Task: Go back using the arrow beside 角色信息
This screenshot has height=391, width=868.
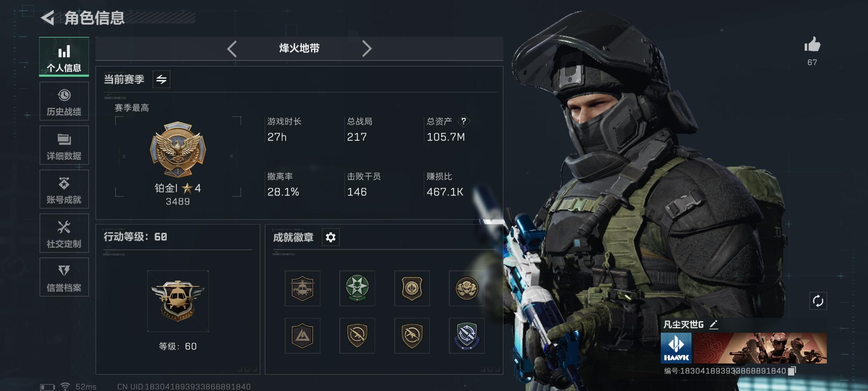Action: (47, 18)
